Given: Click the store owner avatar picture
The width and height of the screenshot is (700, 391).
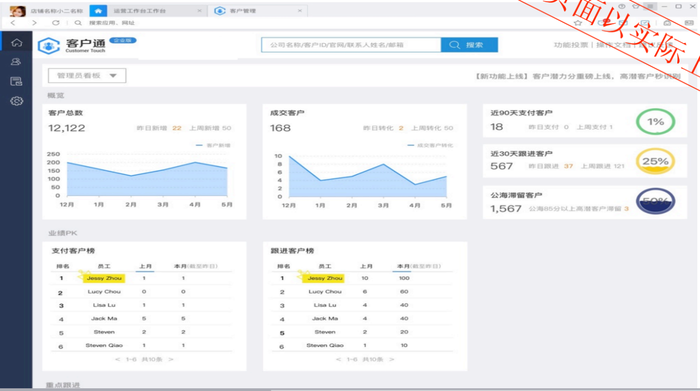Looking at the screenshot, I should point(17,11).
